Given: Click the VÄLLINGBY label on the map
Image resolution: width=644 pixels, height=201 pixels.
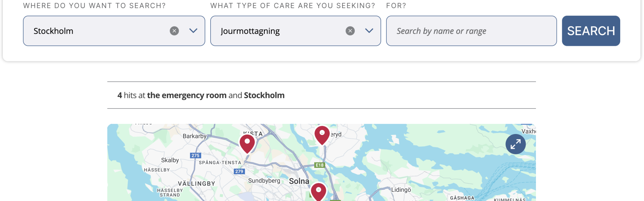Looking at the screenshot, I should 197,184.
